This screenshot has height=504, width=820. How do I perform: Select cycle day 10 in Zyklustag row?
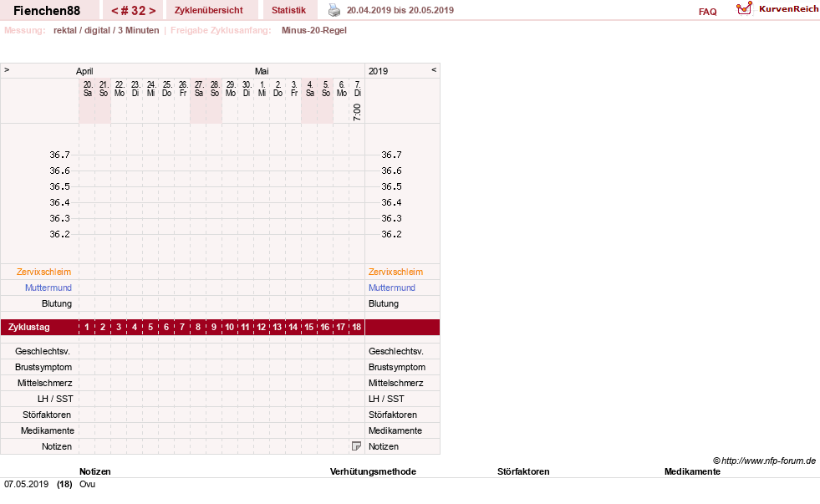click(x=230, y=328)
